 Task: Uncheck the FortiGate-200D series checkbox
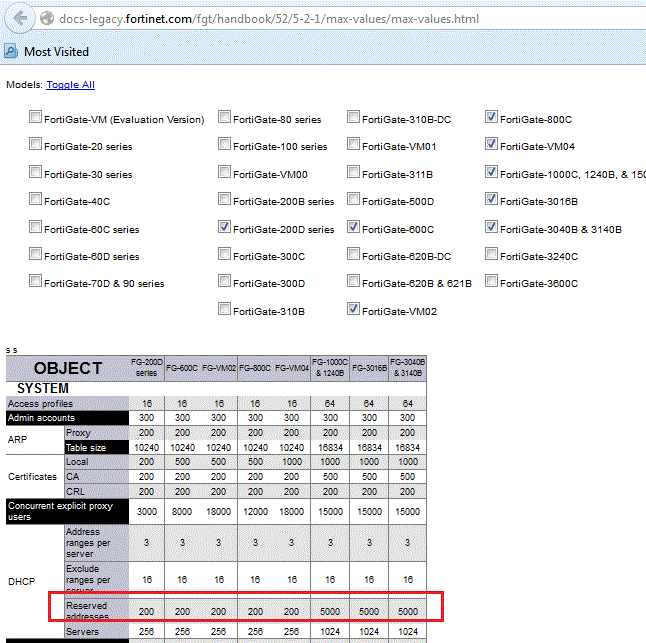pos(224,227)
